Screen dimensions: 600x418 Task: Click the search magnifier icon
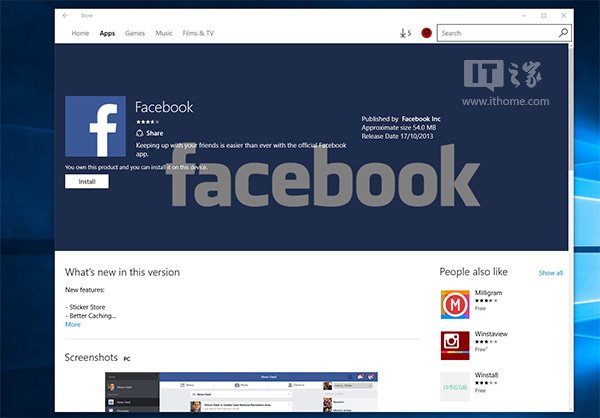tap(563, 33)
